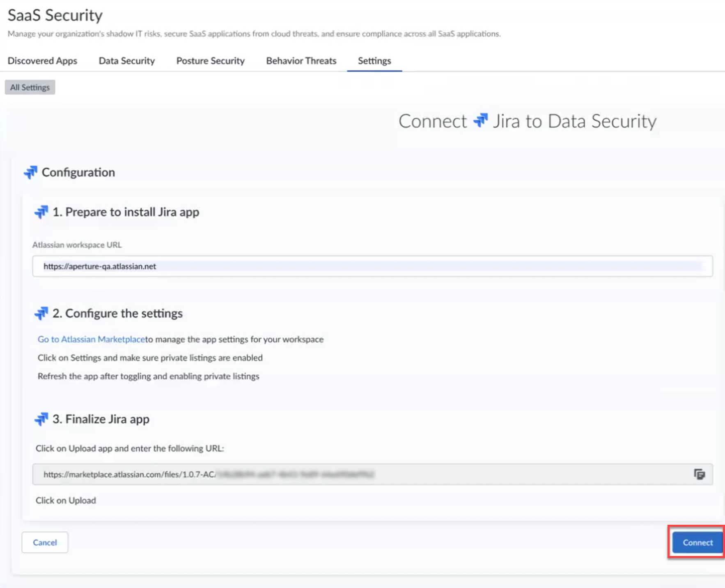Click the SaaS Security page heading

(x=55, y=15)
